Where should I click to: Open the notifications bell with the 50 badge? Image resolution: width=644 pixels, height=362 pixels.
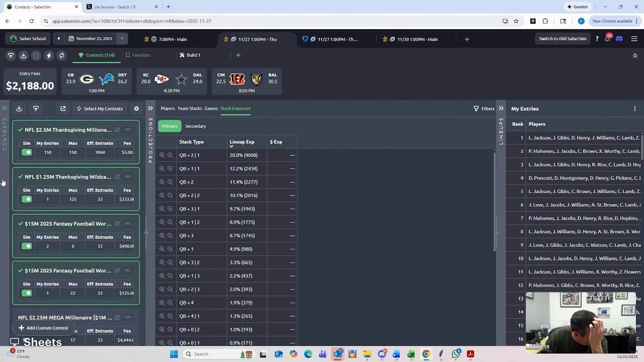[608, 39]
